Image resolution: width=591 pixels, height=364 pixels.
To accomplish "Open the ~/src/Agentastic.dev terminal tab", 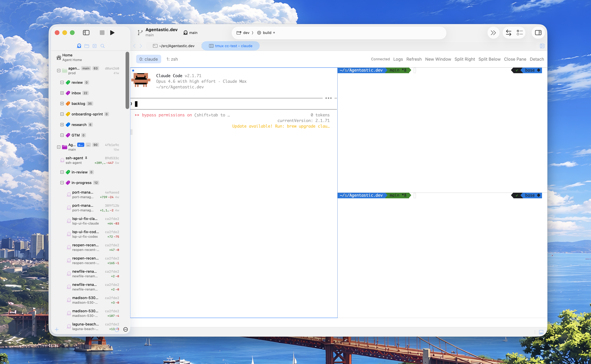I will coord(174,46).
